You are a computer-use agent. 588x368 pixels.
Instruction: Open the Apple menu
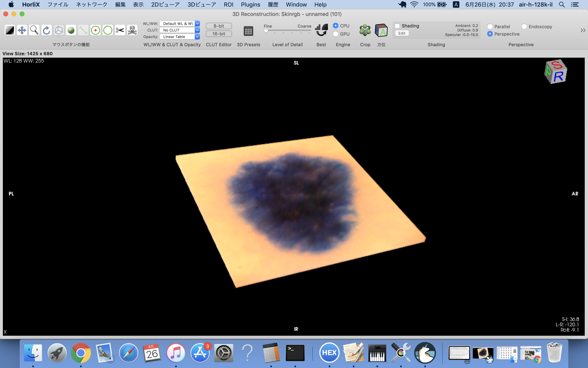(x=11, y=4)
